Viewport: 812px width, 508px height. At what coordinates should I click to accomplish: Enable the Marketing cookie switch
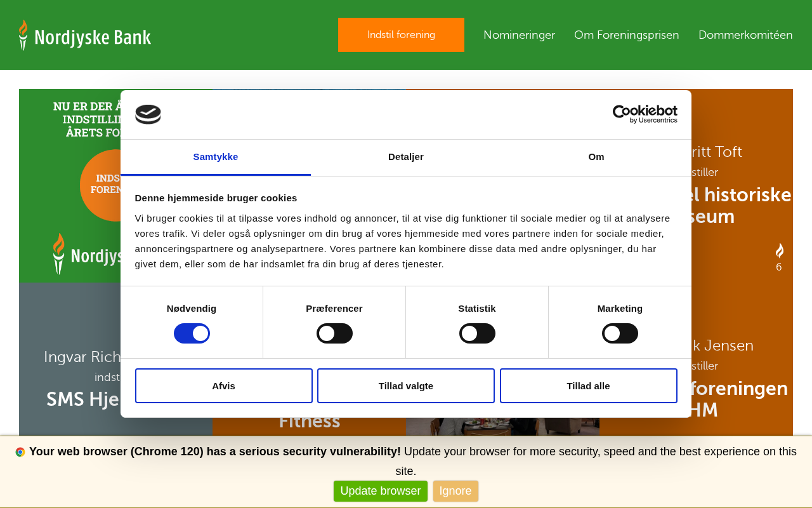click(x=620, y=333)
